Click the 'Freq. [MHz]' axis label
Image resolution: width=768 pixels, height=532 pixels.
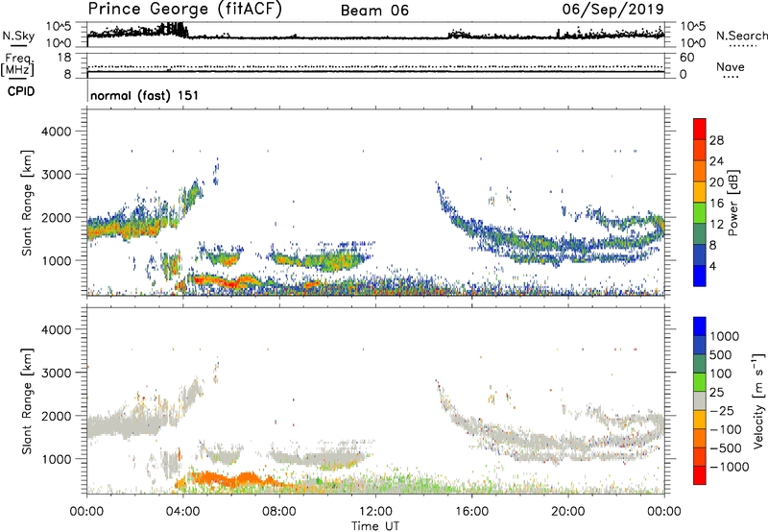coord(17,64)
